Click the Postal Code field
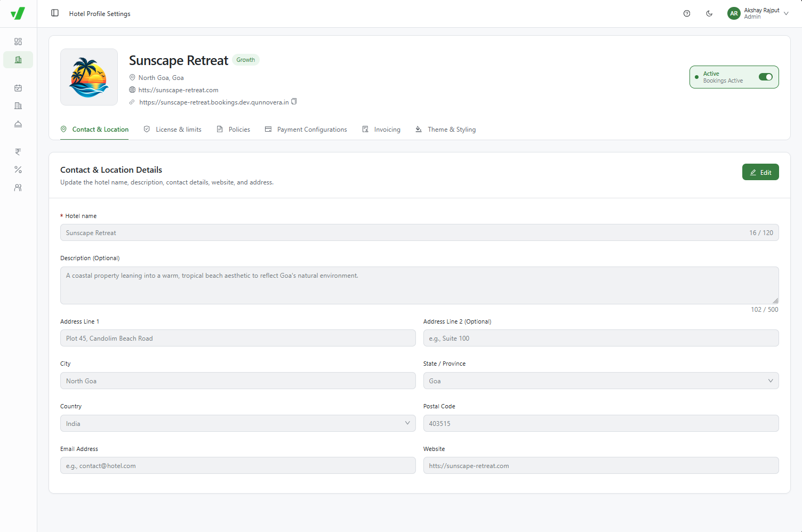 point(601,423)
